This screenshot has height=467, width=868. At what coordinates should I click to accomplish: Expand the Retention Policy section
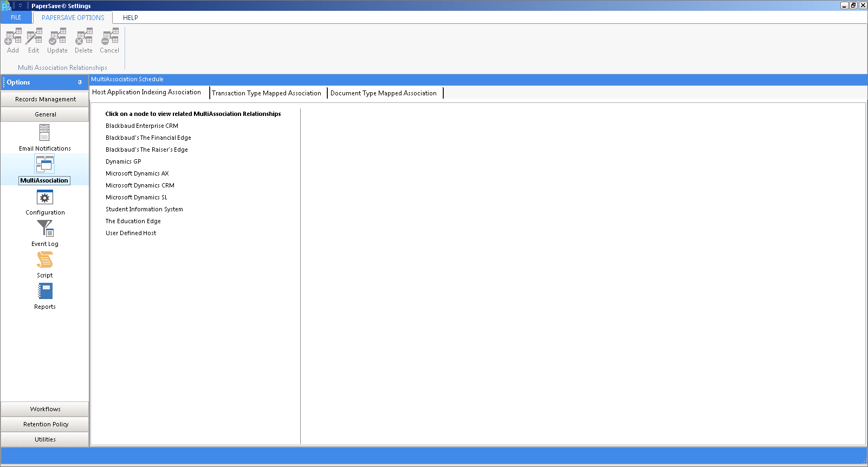point(45,424)
